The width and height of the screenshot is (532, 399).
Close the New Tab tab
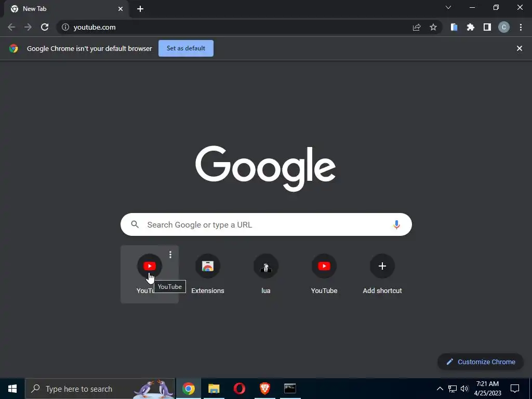tap(121, 9)
